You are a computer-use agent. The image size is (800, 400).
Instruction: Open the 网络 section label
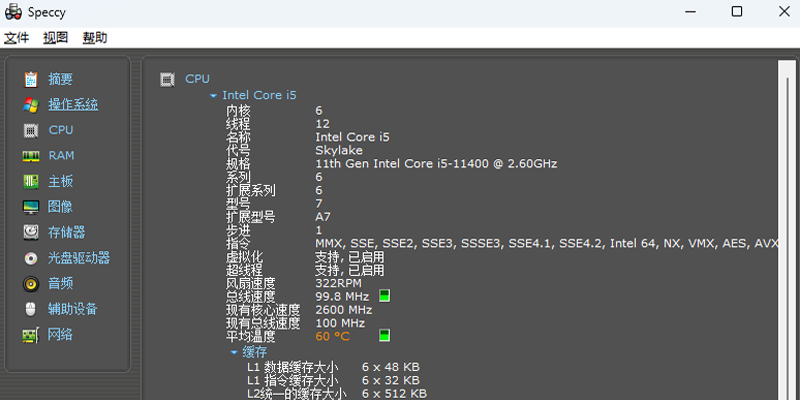61,334
